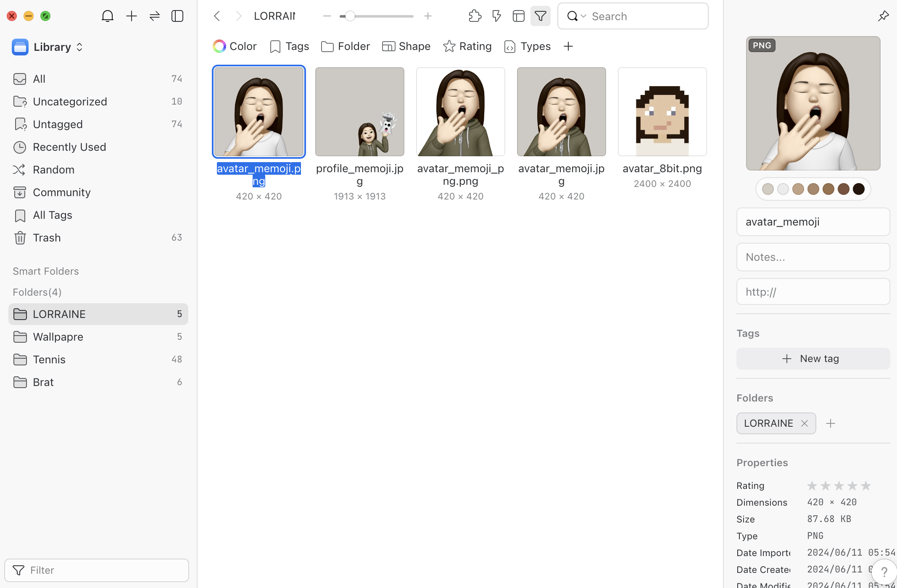Select the avatar_8bit.png thumbnail
Viewport: 897px width, 588px height.
(x=662, y=112)
